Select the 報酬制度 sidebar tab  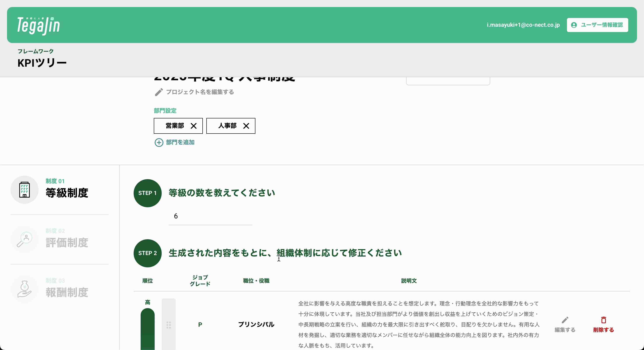click(x=67, y=292)
